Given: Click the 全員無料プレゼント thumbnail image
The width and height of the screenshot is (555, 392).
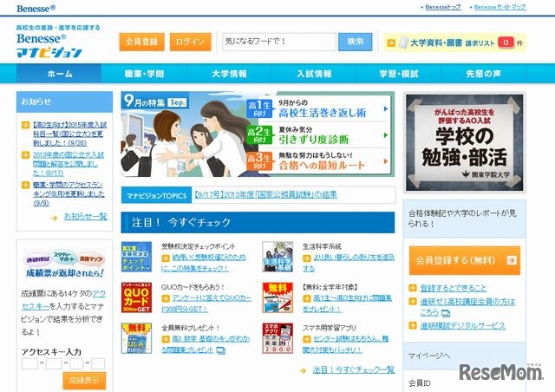Looking at the screenshot, I should [x=136, y=338].
